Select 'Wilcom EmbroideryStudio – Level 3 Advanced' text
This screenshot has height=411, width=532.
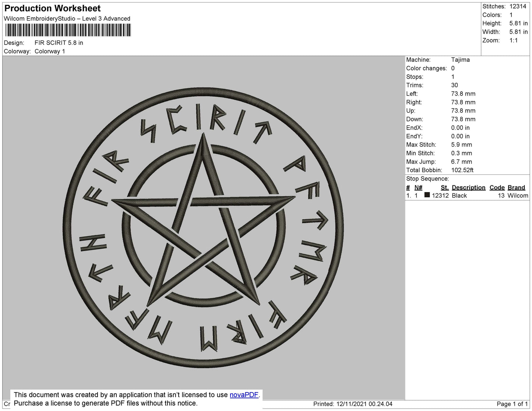pyautogui.click(x=67, y=18)
